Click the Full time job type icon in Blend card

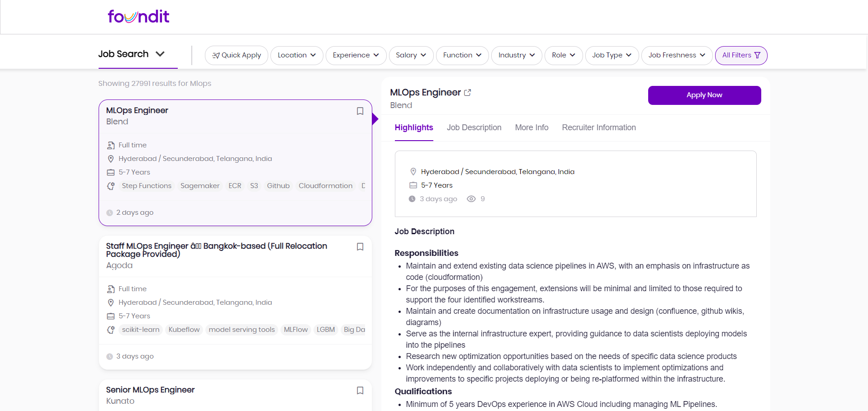(111, 146)
